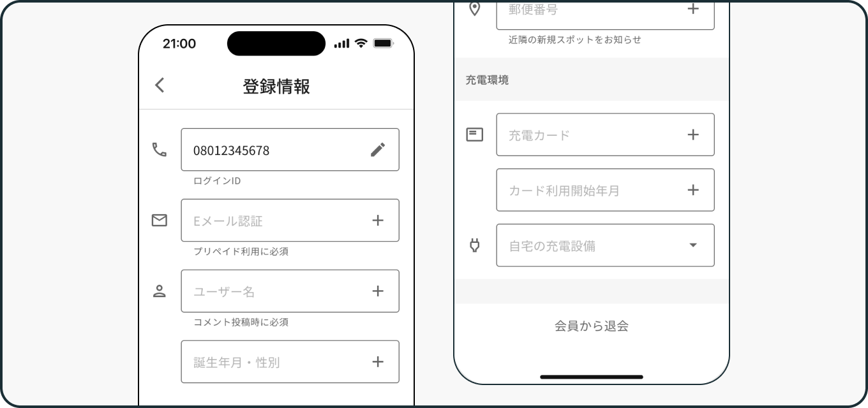
Task: Tap the plus icon in Eメール認証 field
Action: click(x=378, y=221)
